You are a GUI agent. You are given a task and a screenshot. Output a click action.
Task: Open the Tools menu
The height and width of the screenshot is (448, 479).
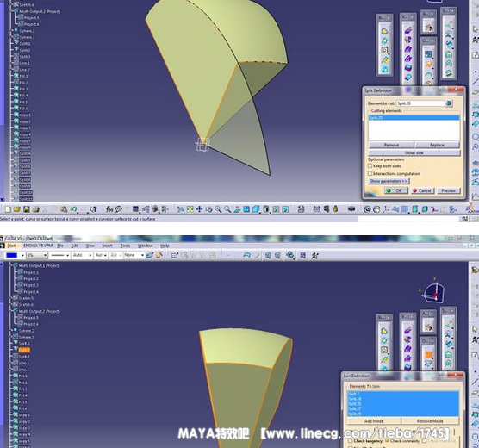(x=125, y=246)
